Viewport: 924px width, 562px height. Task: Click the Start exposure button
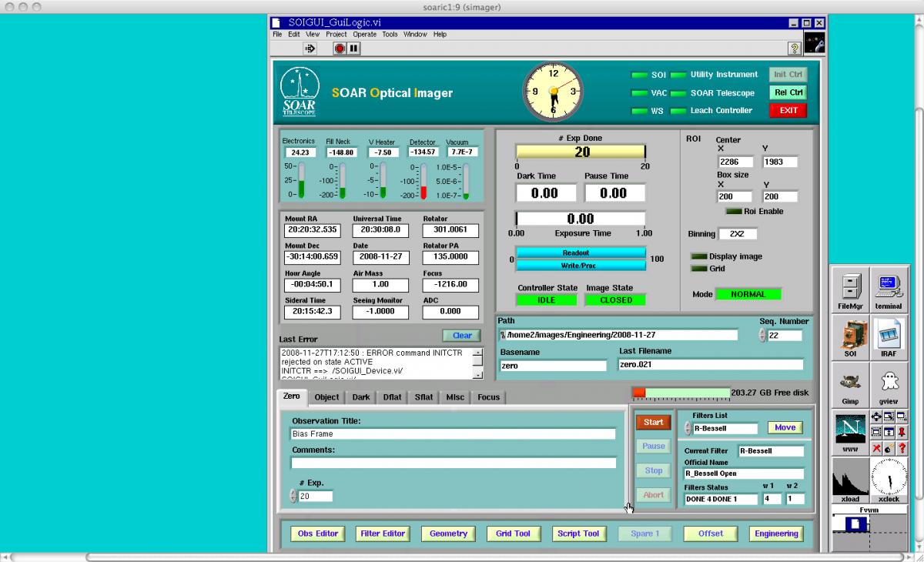654,422
